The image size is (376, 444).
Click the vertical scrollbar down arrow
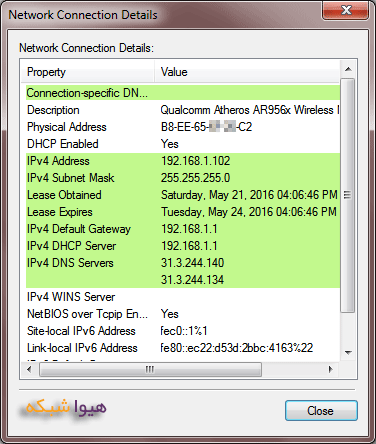tap(348, 353)
